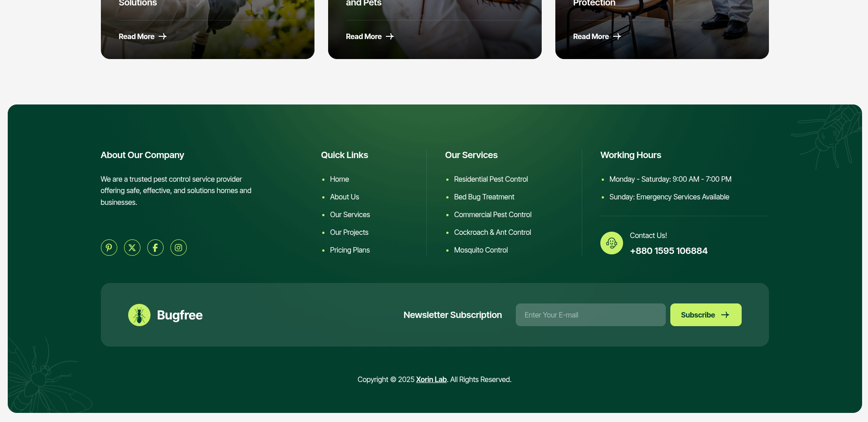Click the Working Hours heading

[x=631, y=155]
